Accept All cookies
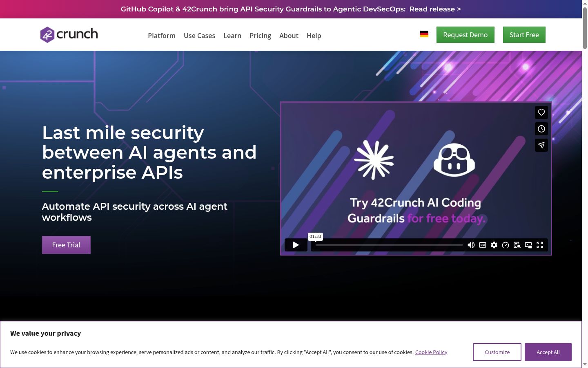Screen dimensions: 588x368 (x=548, y=352)
